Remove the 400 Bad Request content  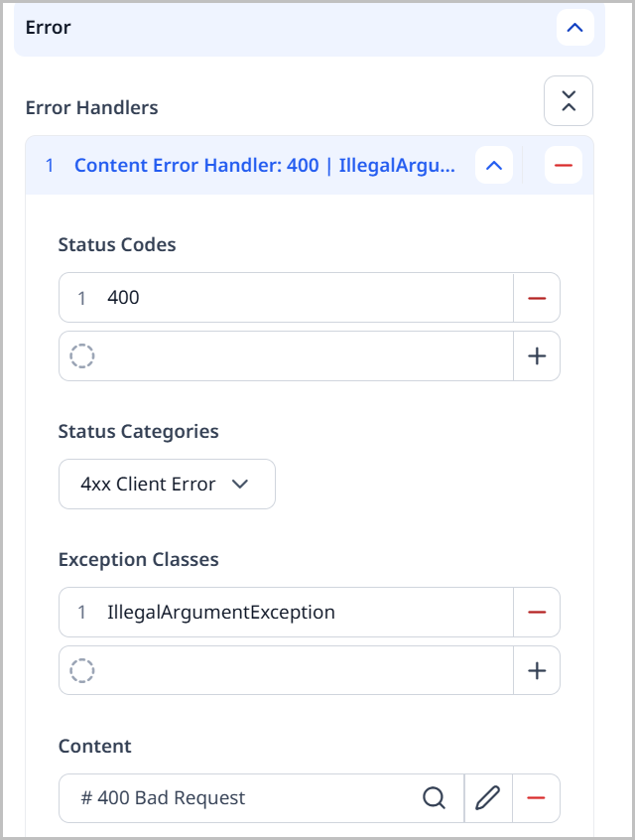point(537,797)
